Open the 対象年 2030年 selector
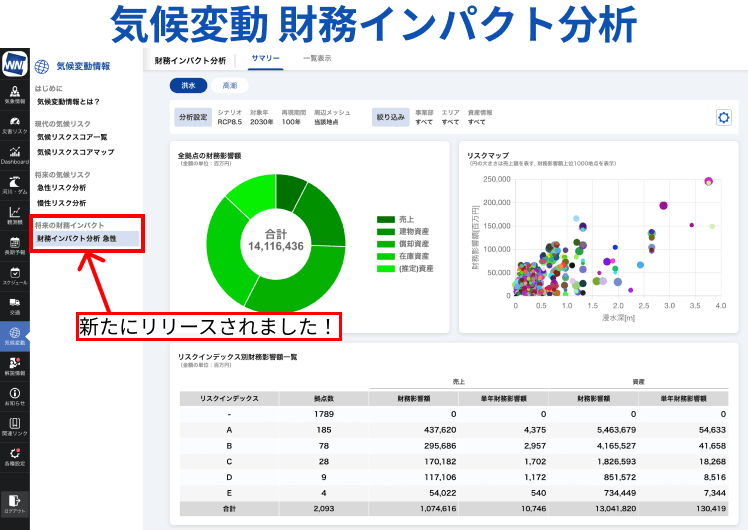 (262, 117)
